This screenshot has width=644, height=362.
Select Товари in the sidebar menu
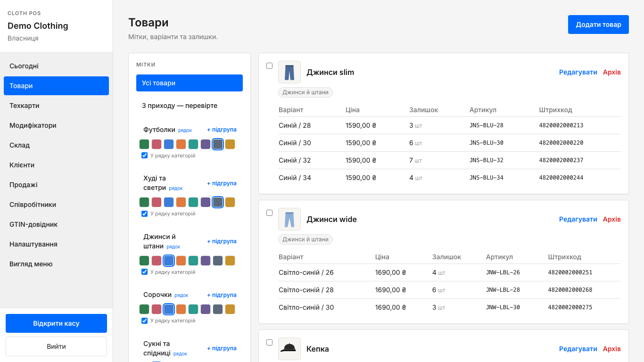56,86
